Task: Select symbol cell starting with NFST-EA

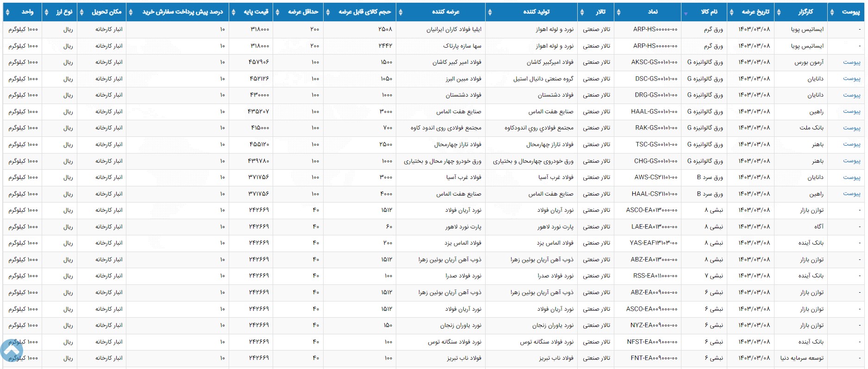Action: pyautogui.click(x=648, y=342)
